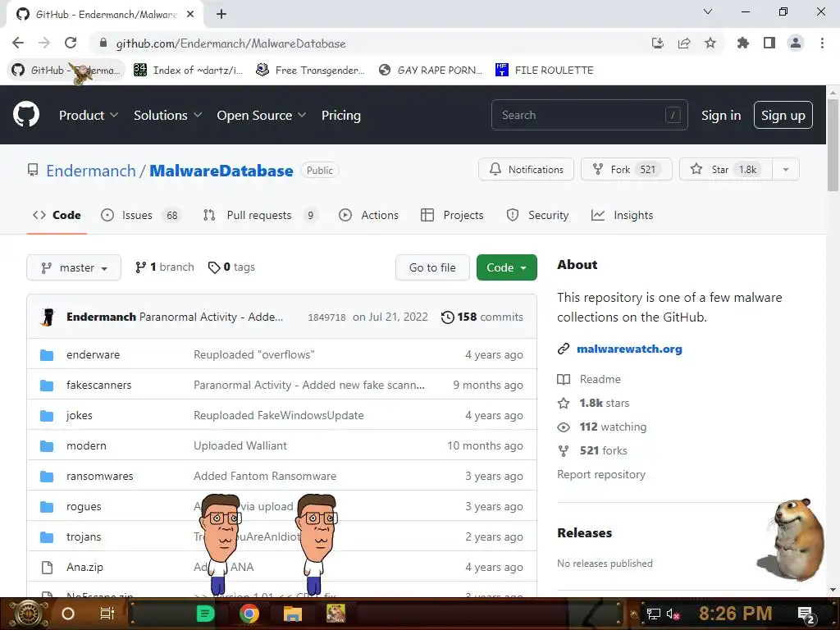Open a new browser tab with plus icon
The width and height of the screenshot is (840, 630).
(x=221, y=14)
